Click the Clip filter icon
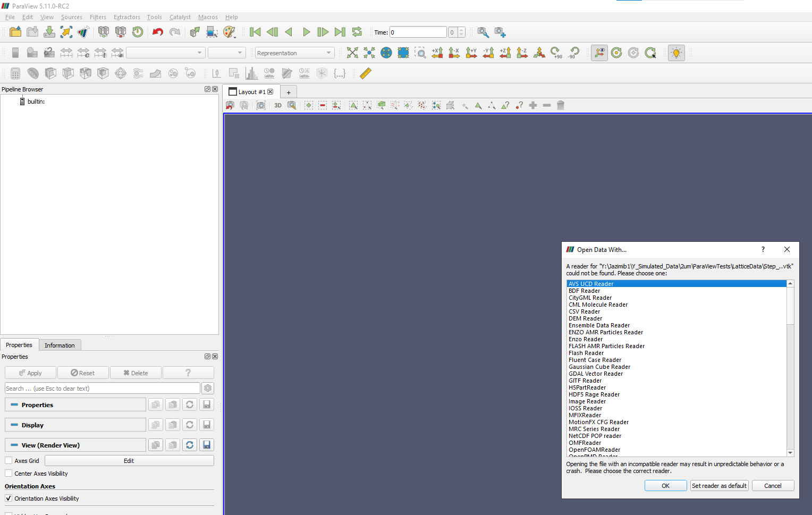 (50, 73)
